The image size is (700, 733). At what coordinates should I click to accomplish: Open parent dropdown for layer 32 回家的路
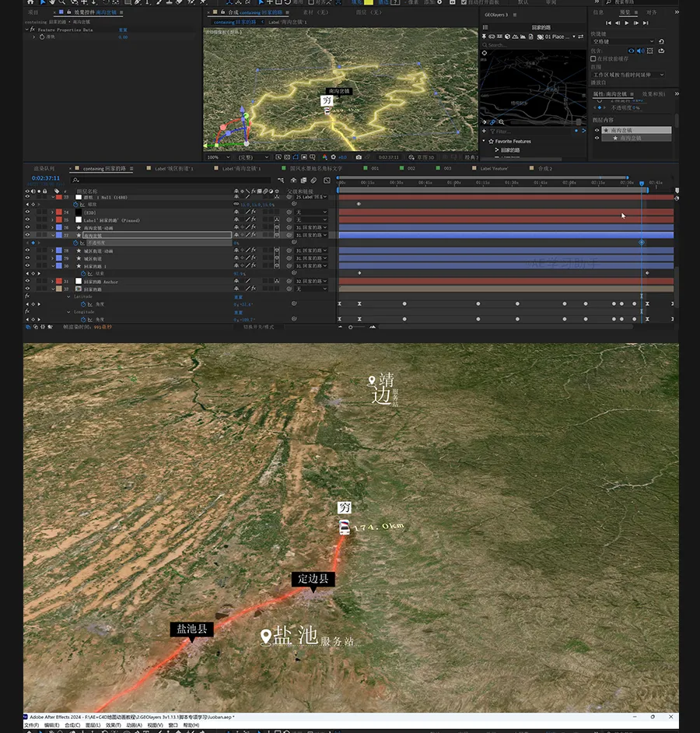tap(311, 289)
